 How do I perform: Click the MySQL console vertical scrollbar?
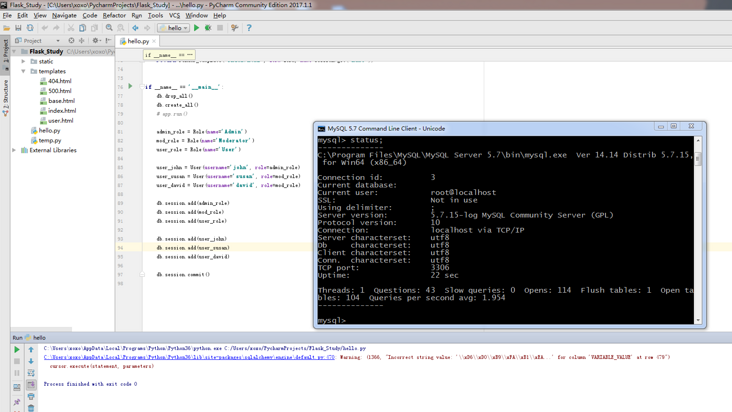point(698,230)
